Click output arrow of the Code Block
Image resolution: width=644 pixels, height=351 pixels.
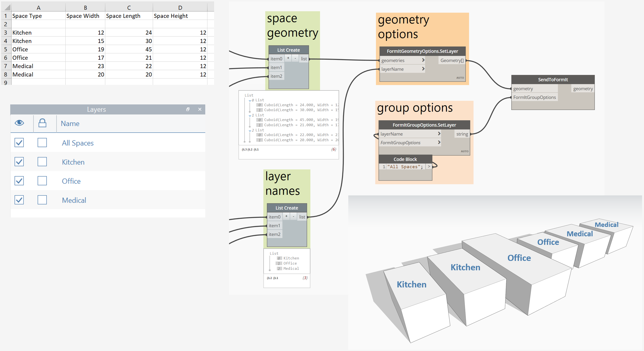point(429,167)
